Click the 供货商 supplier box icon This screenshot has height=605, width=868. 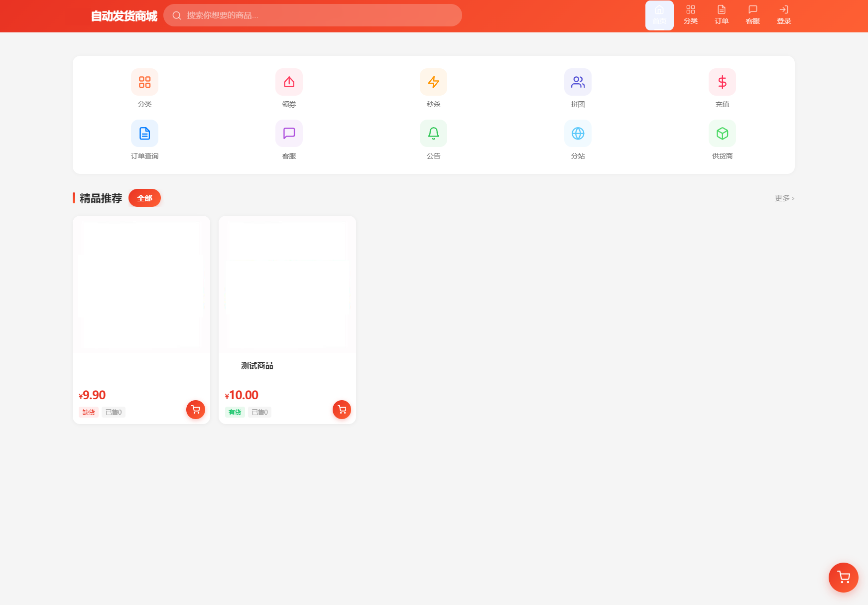click(x=722, y=134)
